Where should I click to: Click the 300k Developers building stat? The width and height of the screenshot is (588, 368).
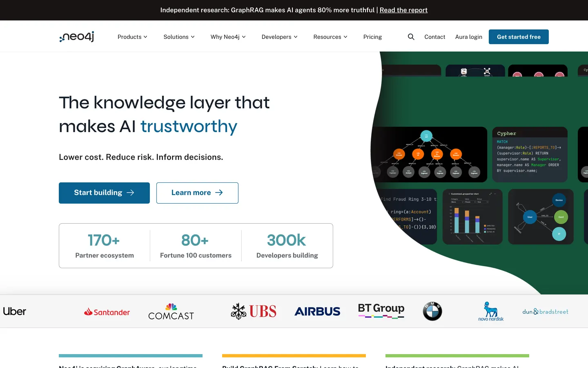287,246
